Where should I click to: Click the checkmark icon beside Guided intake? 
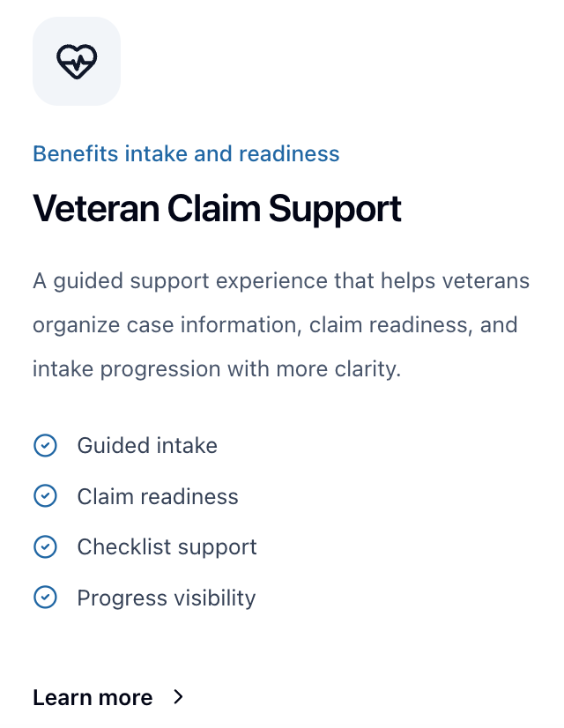click(45, 446)
